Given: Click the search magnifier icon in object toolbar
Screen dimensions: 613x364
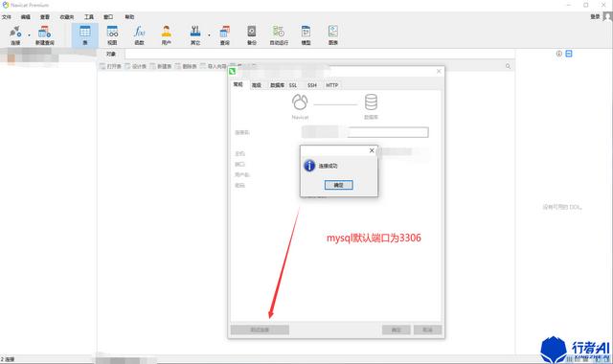Looking at the screenshot, I should coord(508,66).
